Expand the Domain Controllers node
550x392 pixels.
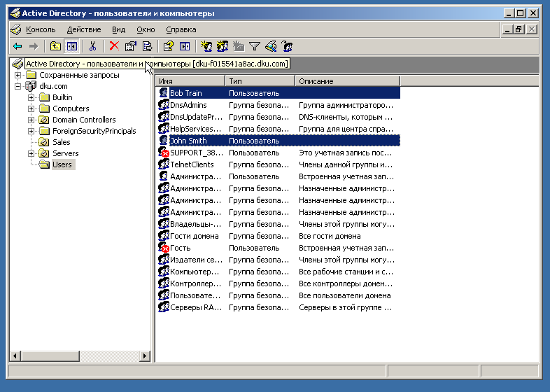31,120
